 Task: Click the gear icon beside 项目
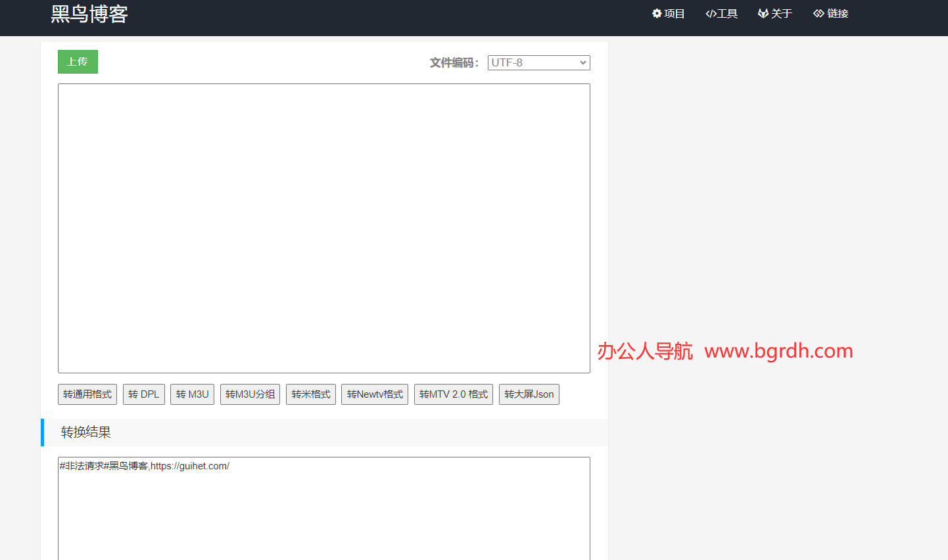(x=657, y=13)
